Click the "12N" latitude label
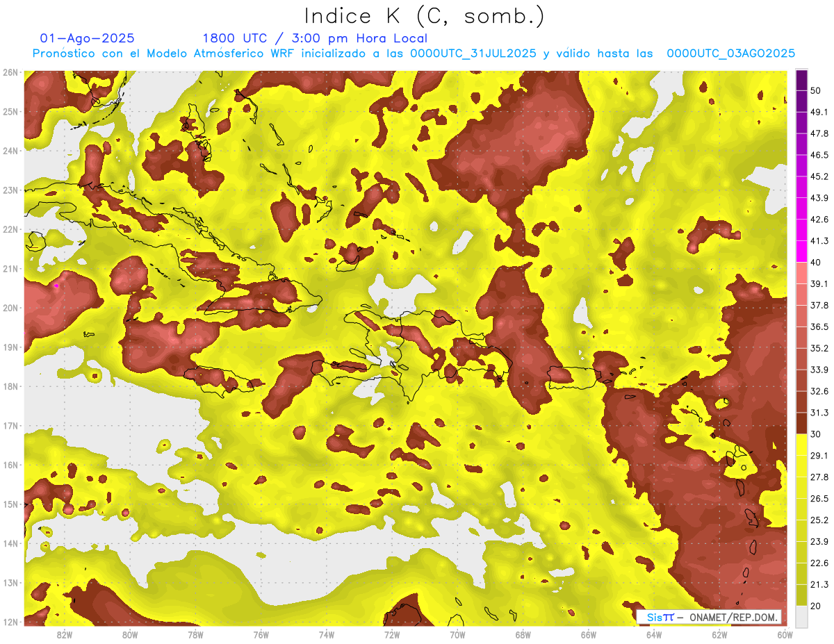This screenshot has width=834, height=644. (x=10, y=622)
